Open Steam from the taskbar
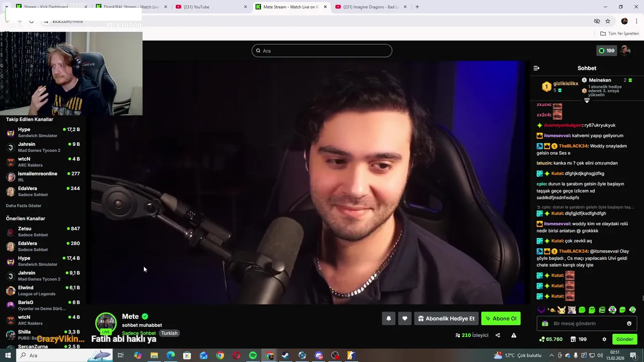Screen dimensions: 644x362 (x=285, y=355)
